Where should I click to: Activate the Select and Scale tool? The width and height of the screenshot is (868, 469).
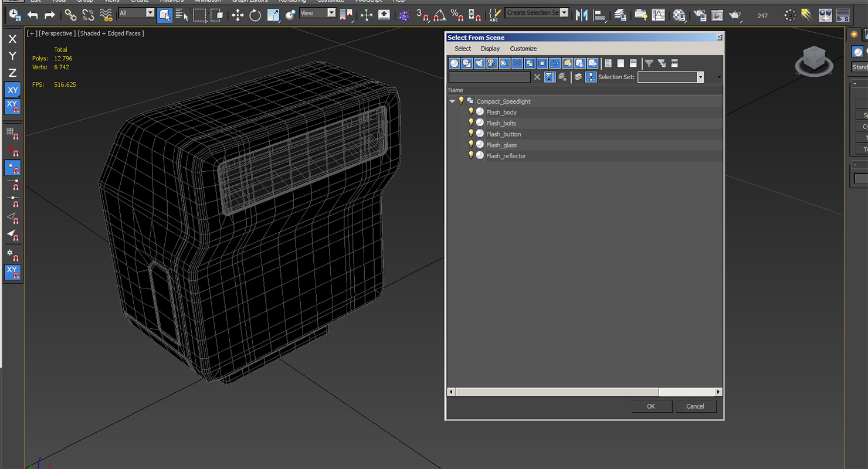click(x=273, y=15)
